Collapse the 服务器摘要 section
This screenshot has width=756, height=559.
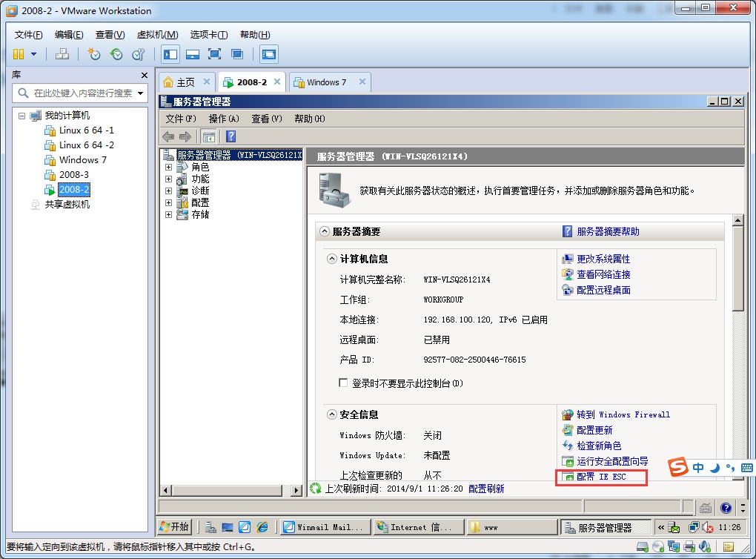point(325,231)
